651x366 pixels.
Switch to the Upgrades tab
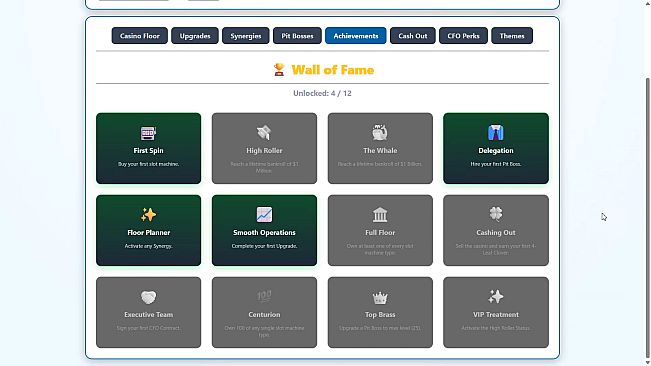(195, 36)
